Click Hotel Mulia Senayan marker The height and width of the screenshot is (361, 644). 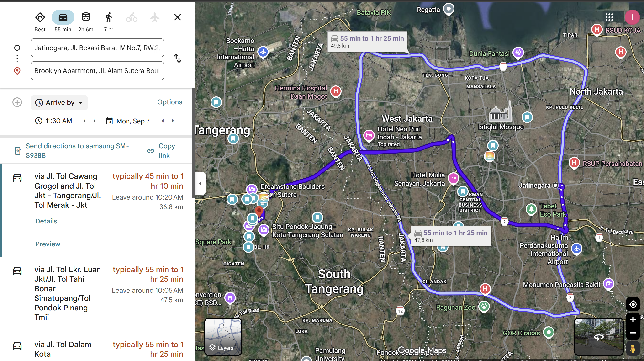453,178
